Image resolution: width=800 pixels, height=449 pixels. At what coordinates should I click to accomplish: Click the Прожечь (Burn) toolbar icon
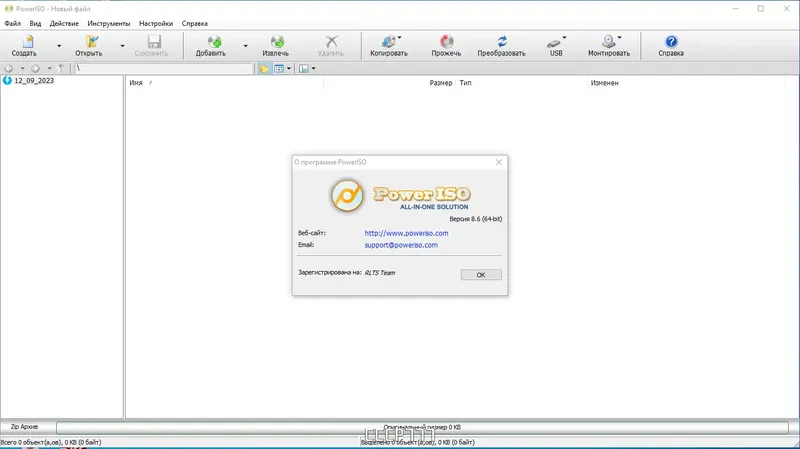[446, 41]
